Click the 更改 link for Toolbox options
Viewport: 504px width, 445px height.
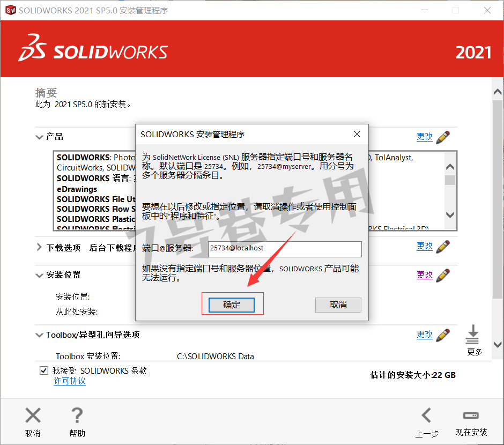coord(424,335)
